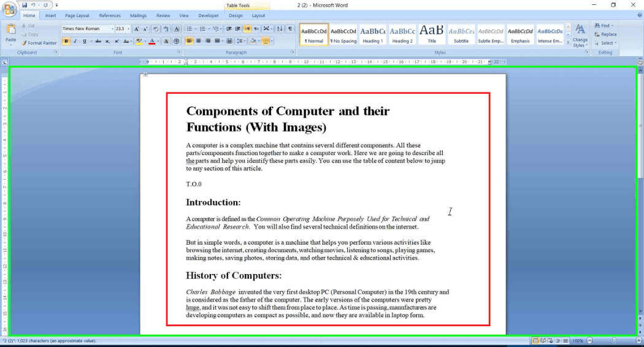Switch to the References tab
The width and height of the screenshot is (644, 347).
pos(110,15)
